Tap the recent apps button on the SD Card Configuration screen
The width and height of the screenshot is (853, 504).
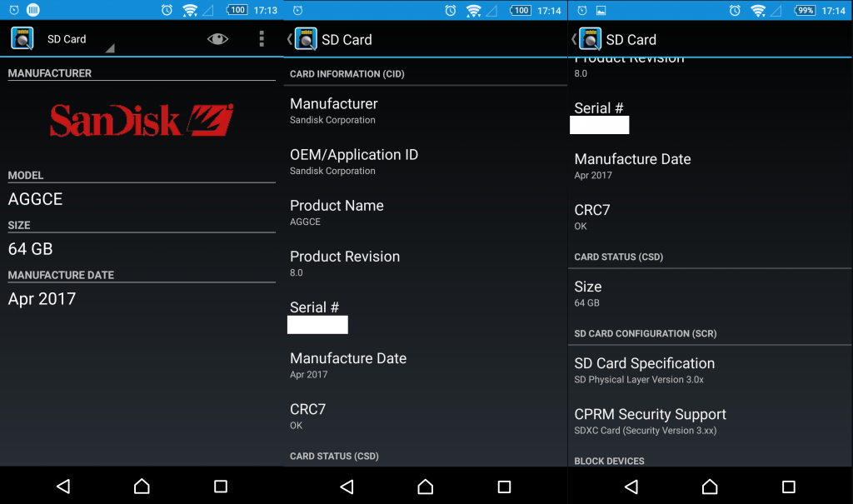[789, 486]
